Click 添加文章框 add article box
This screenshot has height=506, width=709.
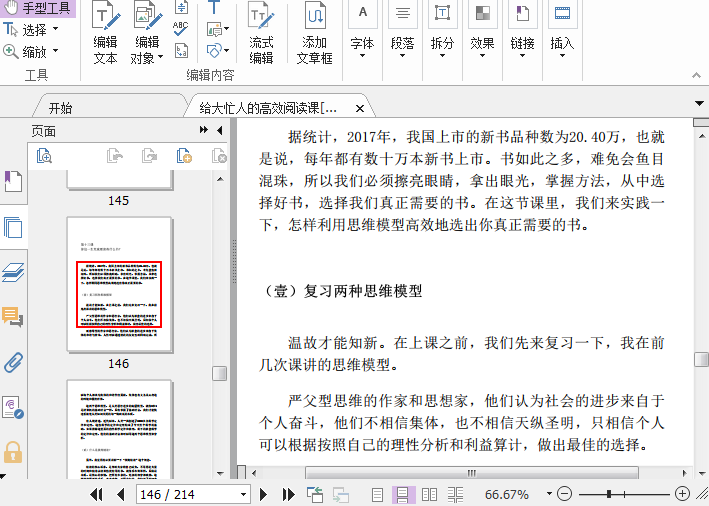[x=315, y=33]
